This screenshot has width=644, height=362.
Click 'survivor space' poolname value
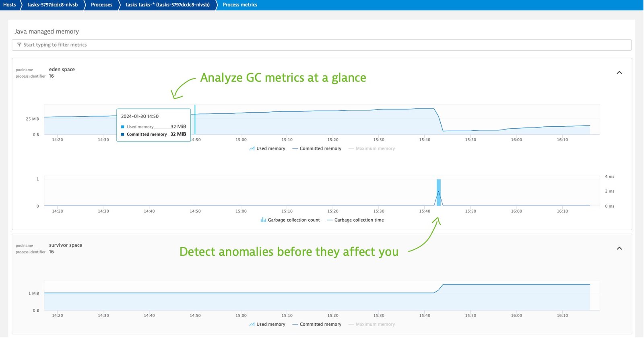coord(66,245)
